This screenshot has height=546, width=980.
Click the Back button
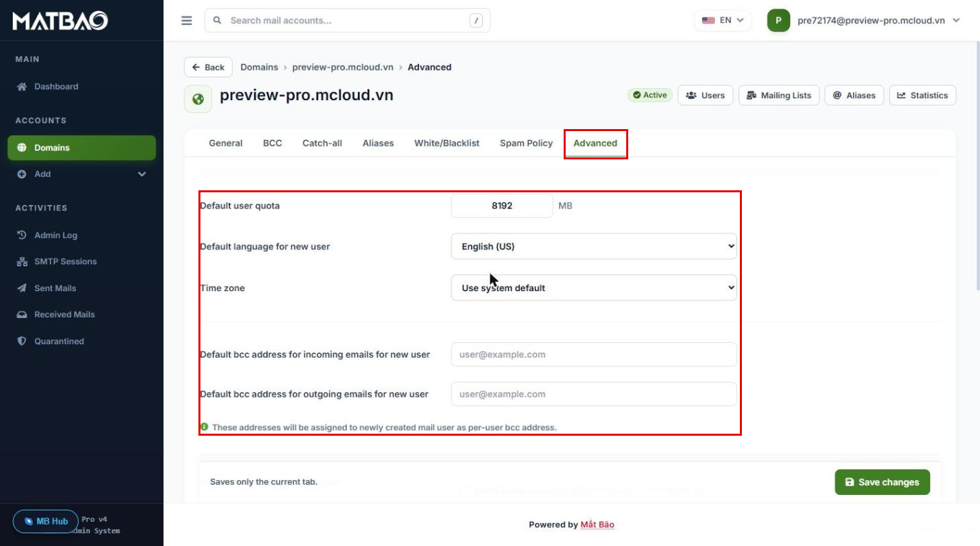(209, 67)
